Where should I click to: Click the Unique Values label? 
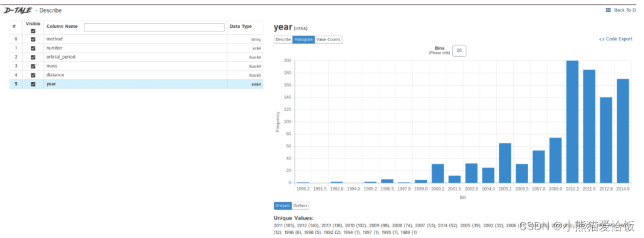click(x=294, y=218)
